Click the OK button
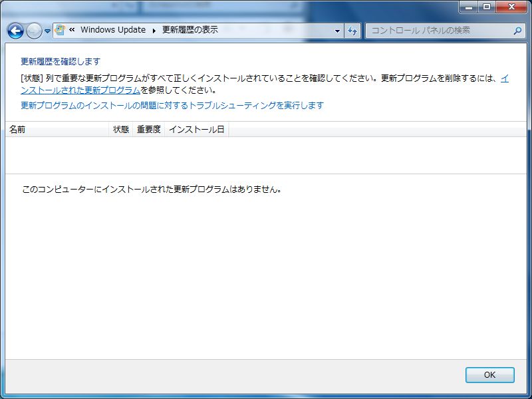 click(x=489, y=375)
